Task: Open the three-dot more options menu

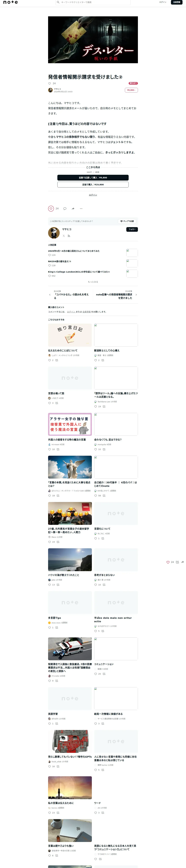Action: pos(81,209)
